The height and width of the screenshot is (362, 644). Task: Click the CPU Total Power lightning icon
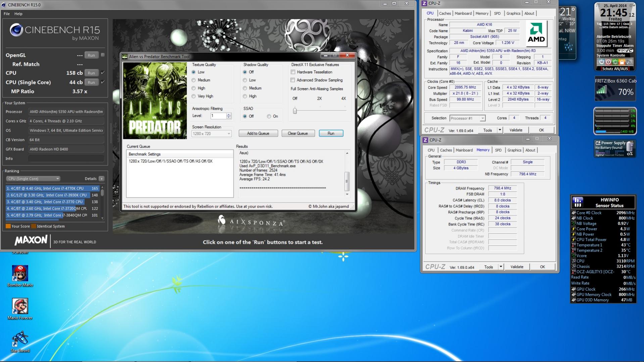574,240
